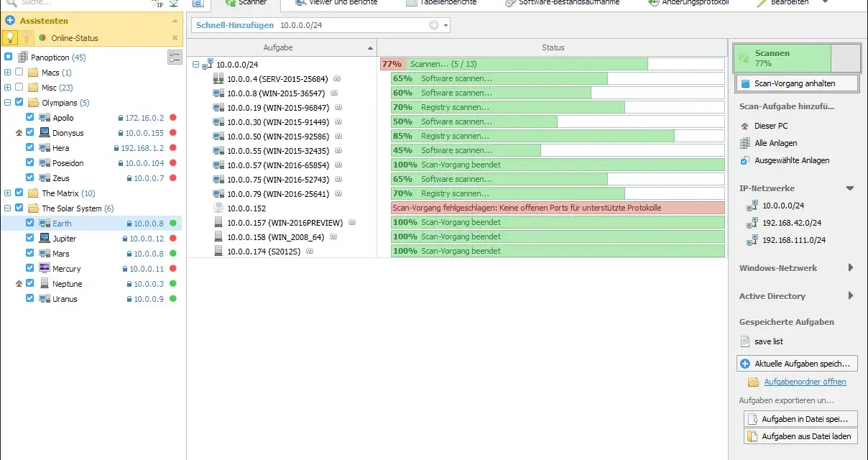Expand the IP-Netzwerke section arrow
This screenshot has width=868, height=460.
(x=850, y=188)
